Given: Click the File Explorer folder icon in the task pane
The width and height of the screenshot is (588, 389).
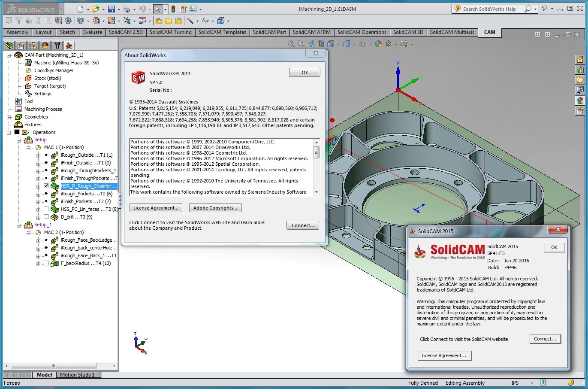Looking at the screenshot, I should [580, 80].
